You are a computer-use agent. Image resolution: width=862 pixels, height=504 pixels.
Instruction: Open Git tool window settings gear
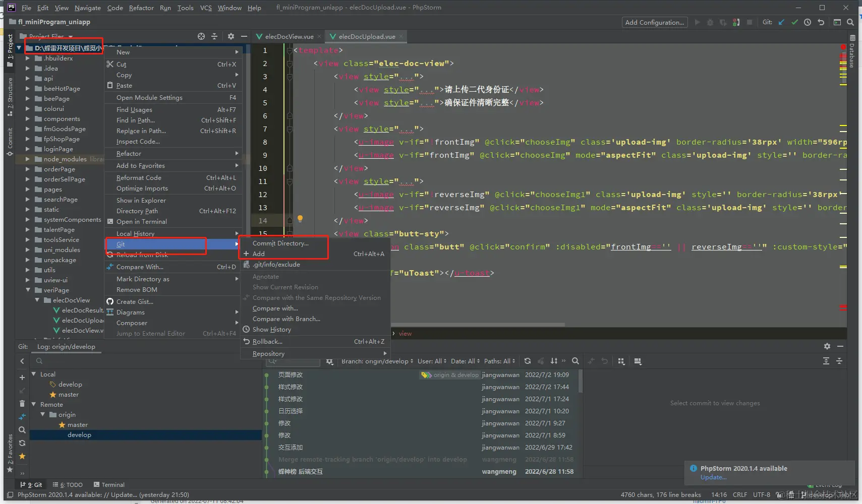tap(827, 346)
